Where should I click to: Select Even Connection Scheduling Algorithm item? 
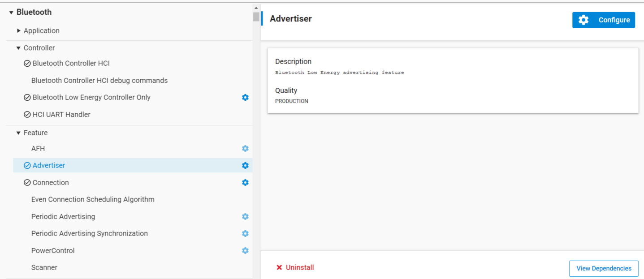(x=93, y=200)
